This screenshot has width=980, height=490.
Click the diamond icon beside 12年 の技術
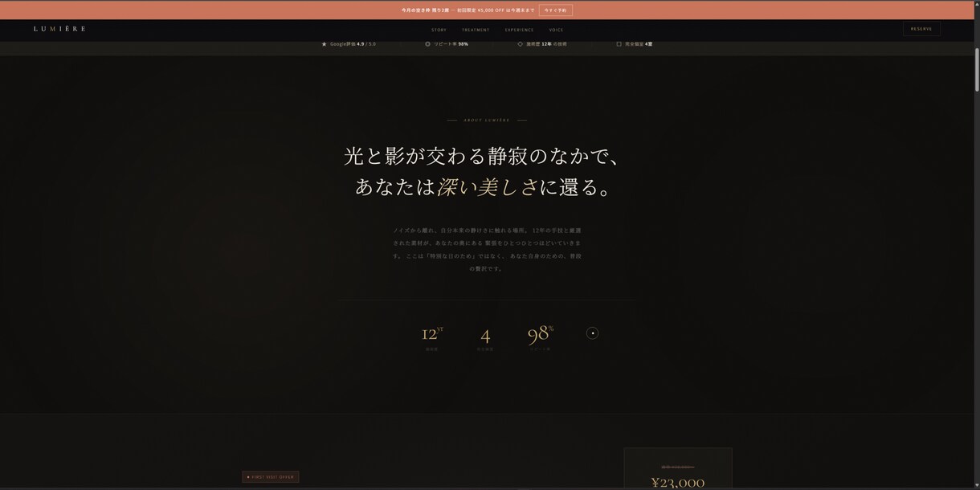coord(520,44)
